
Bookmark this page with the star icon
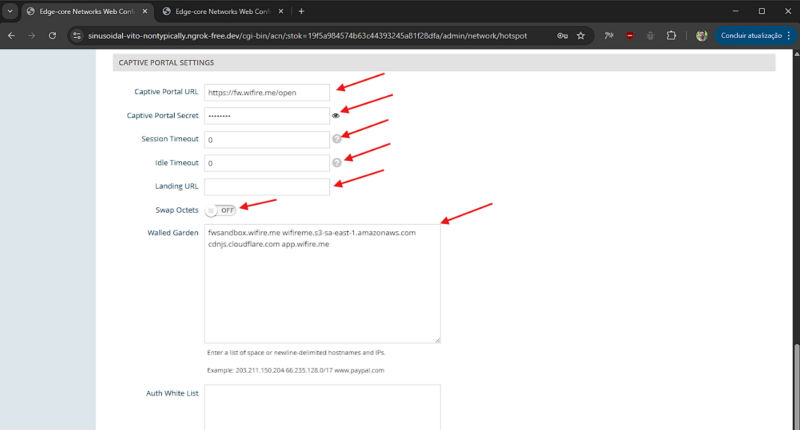coord(581,36)
